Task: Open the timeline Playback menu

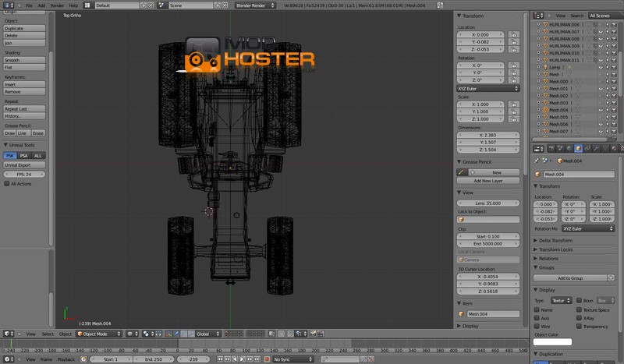Action: [x=66, y=359]
